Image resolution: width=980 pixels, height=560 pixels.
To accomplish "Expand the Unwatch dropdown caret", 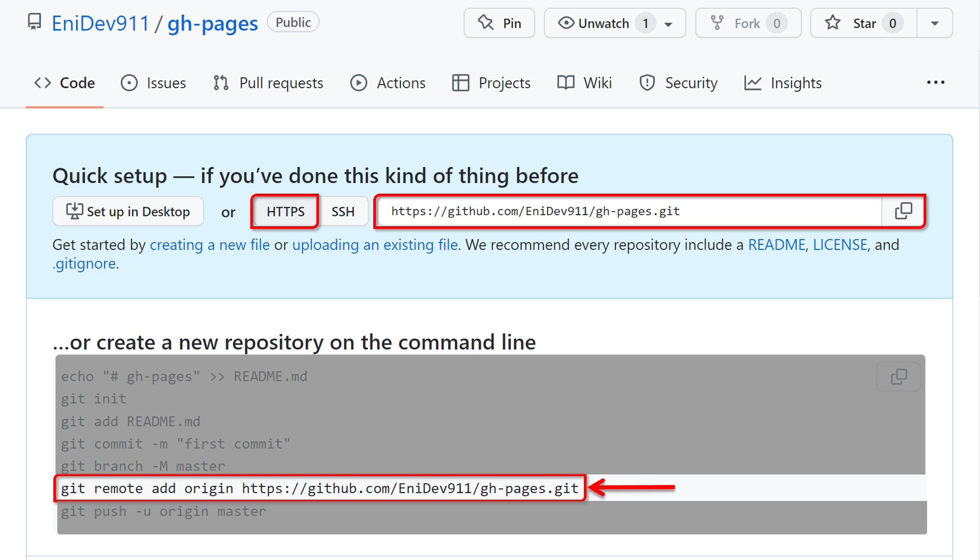I will 668,24.
